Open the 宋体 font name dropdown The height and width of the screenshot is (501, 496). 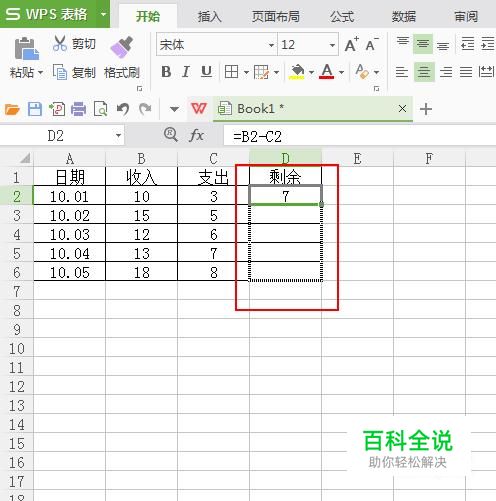click(x=271, y=45)
